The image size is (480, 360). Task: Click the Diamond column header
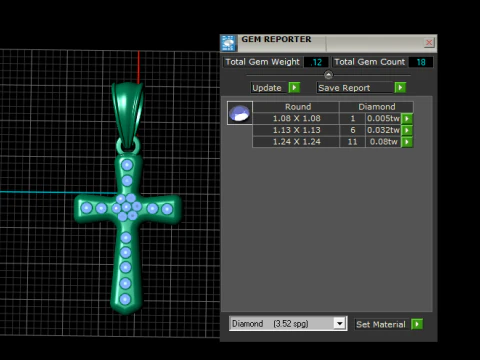pyautogui.click(x=376, y=107)
